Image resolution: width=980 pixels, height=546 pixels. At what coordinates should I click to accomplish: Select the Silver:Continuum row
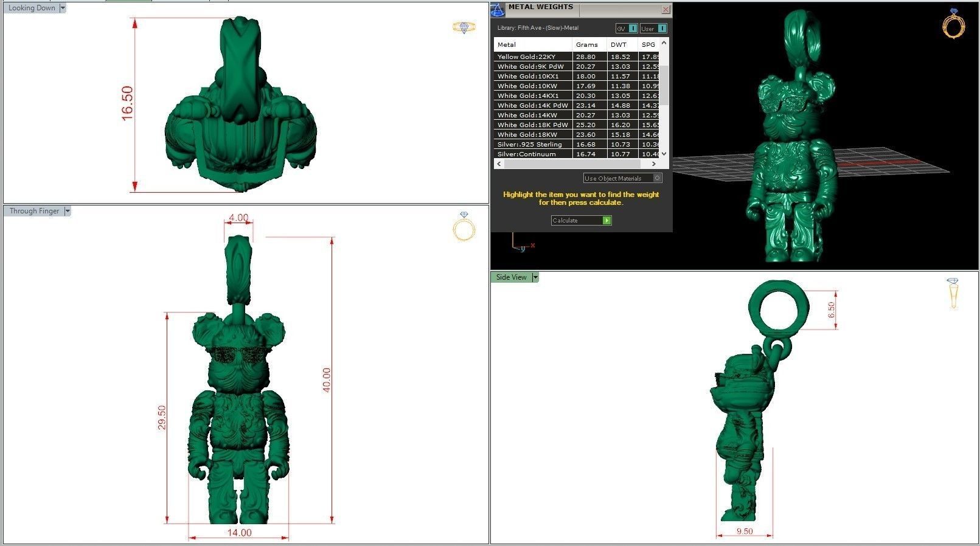577,154
